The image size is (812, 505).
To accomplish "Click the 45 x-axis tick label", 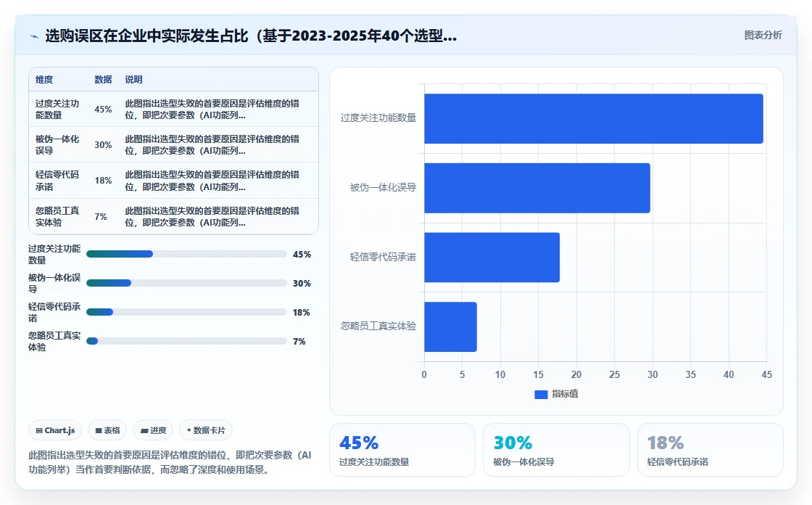I will (766, 375).
